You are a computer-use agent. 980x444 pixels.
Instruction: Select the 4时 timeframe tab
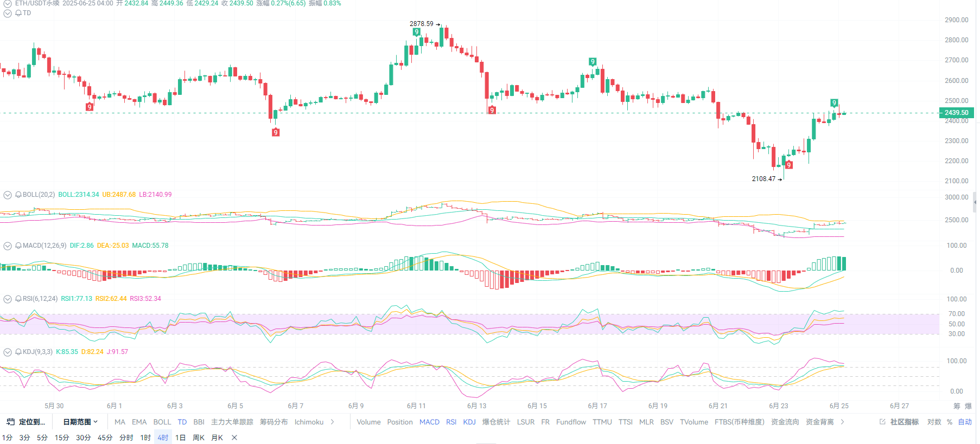163,437
